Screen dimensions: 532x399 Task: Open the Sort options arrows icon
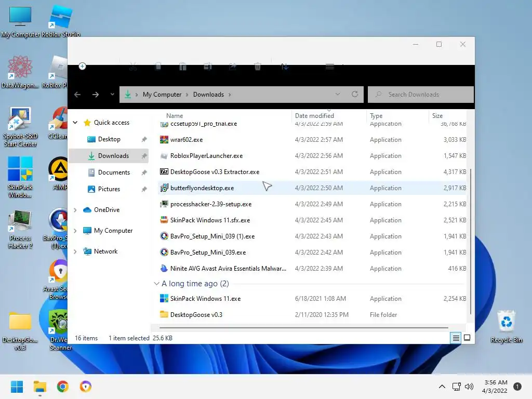(285, 66)
